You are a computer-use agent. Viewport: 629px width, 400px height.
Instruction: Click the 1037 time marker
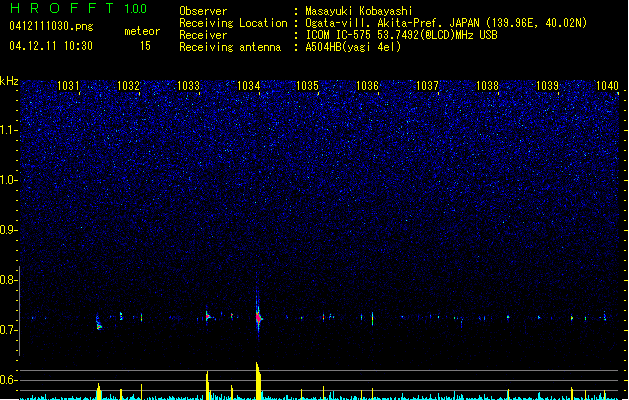coord(428,86)
